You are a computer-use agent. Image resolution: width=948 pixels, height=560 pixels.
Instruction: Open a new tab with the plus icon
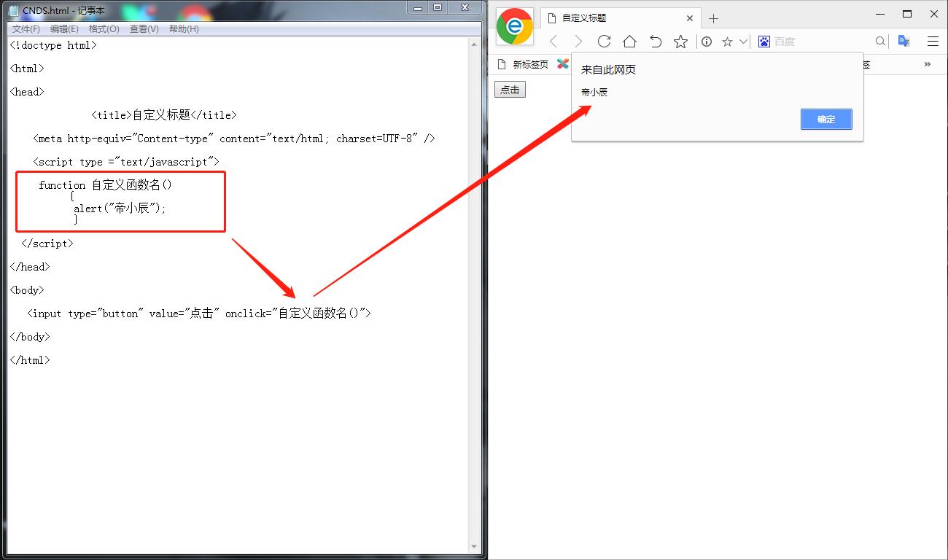[713, 17]
